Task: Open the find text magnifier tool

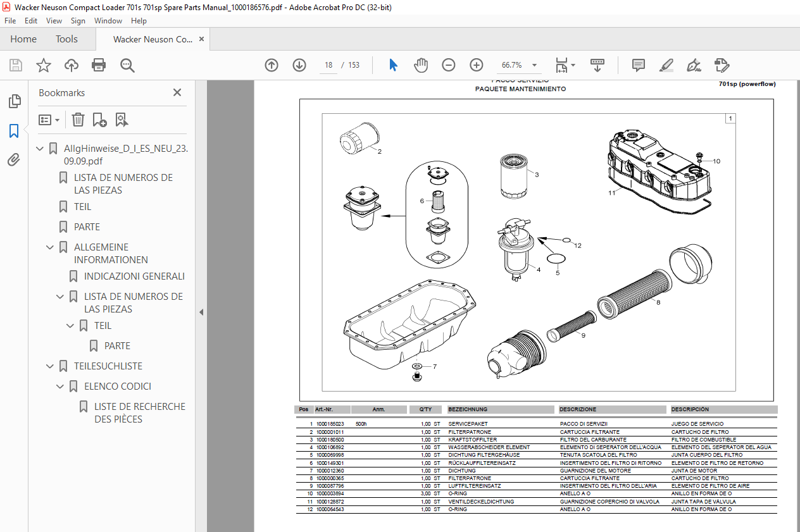Action: pos(127,65)
